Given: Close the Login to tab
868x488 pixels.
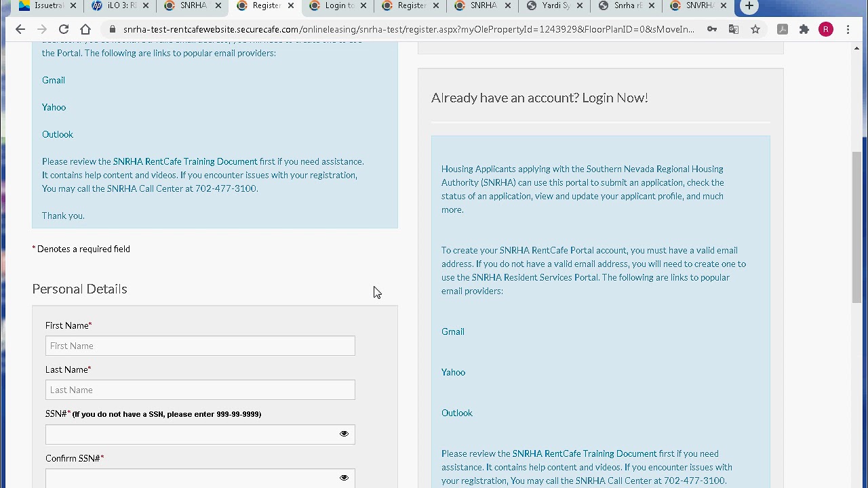Looking at the screenshot, I should (363, 5).
